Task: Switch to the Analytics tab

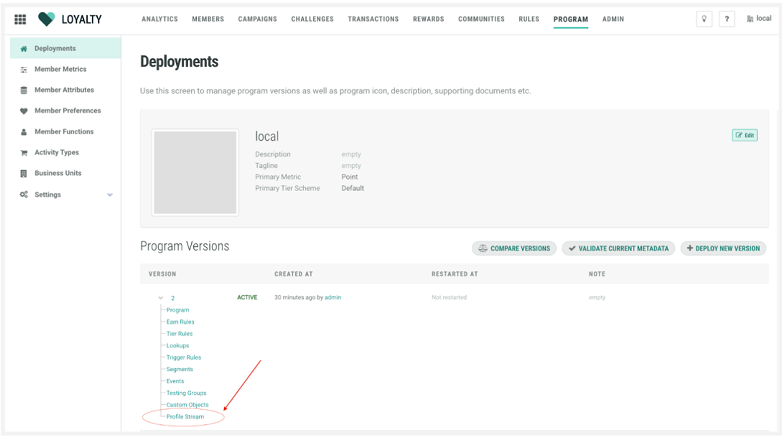Action: pyautogui.click(x=160, y=19)
